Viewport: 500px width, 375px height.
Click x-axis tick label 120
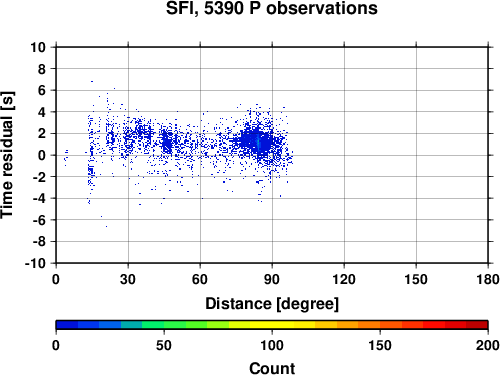tap(344, 279)
